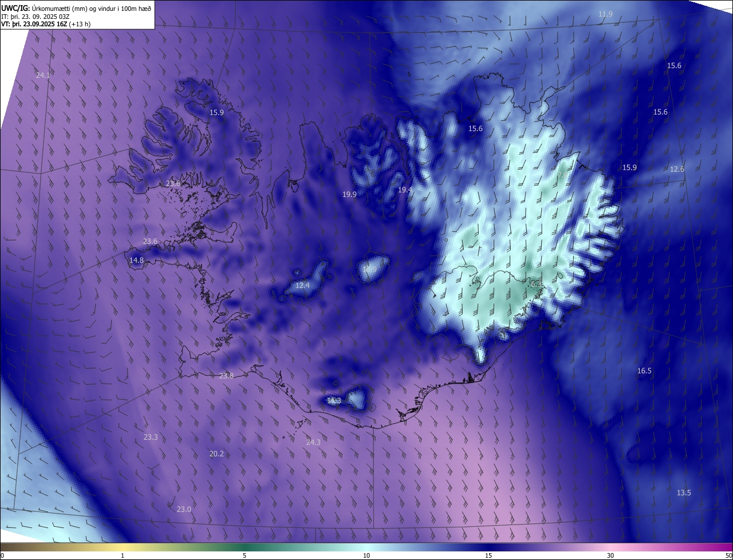The height and width of the screenshot is (560, 733).
Task: Click the 1 tick on the color scale
Action: tap(123, 555)
